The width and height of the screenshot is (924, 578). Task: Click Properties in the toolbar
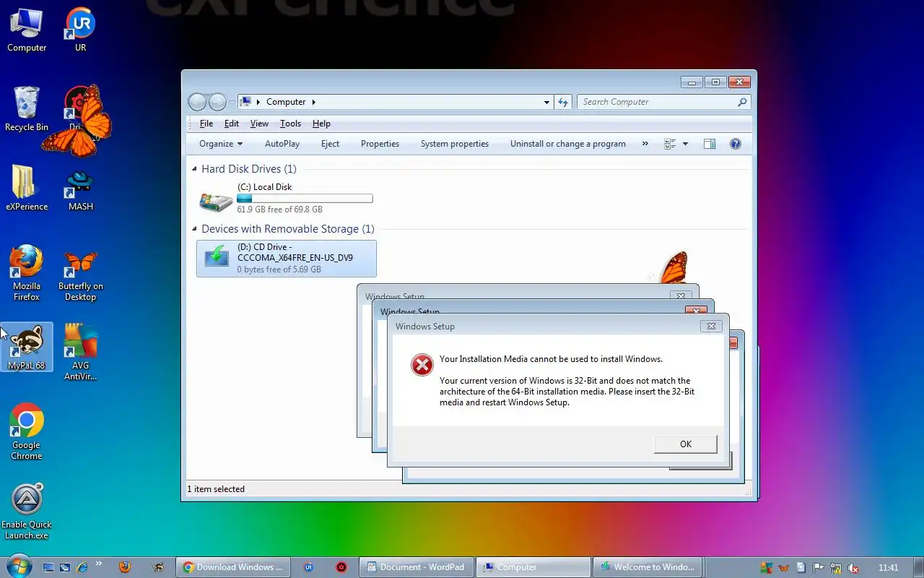coord(380,144)
